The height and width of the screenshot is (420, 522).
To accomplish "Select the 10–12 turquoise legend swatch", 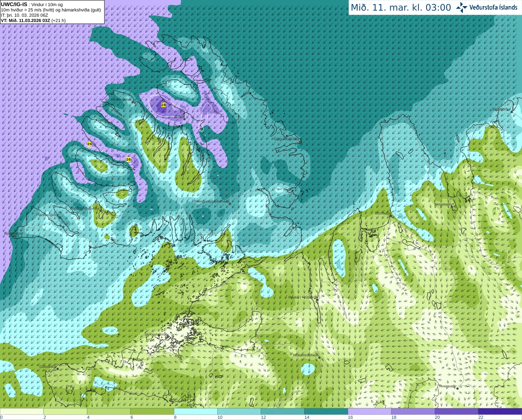I will tap(239, 411).
